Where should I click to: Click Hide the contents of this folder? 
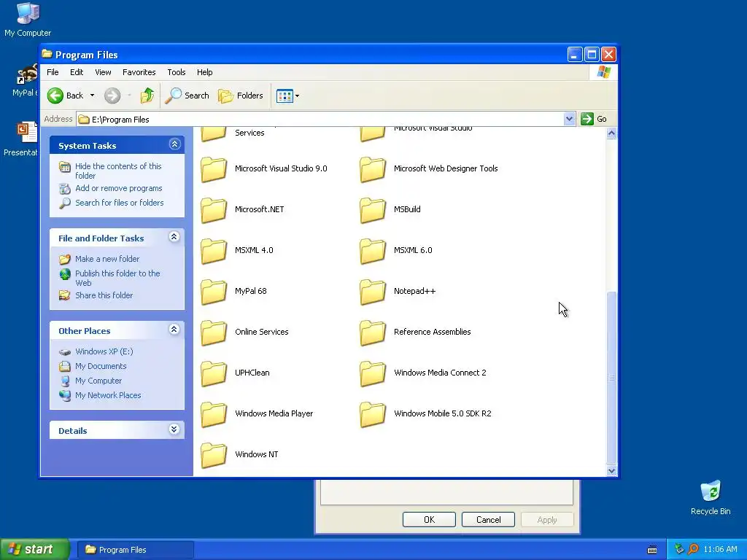[118, 171]
